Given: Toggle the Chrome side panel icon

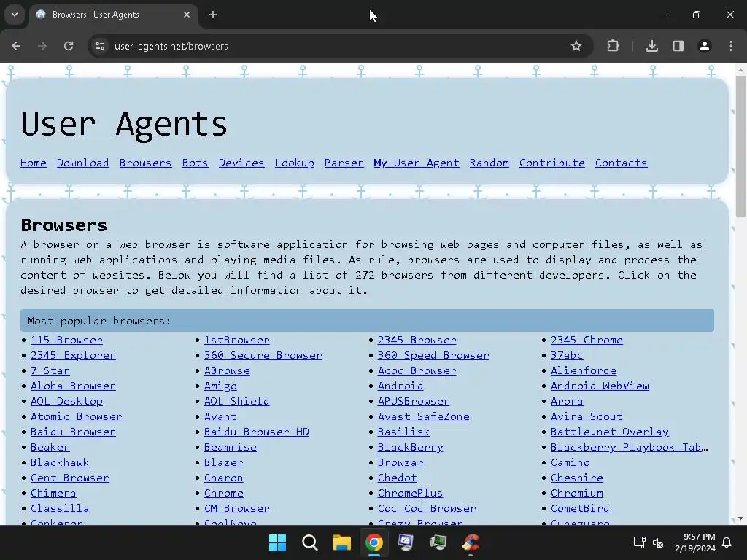Looking at the screenshot, I should click(678, 46).
